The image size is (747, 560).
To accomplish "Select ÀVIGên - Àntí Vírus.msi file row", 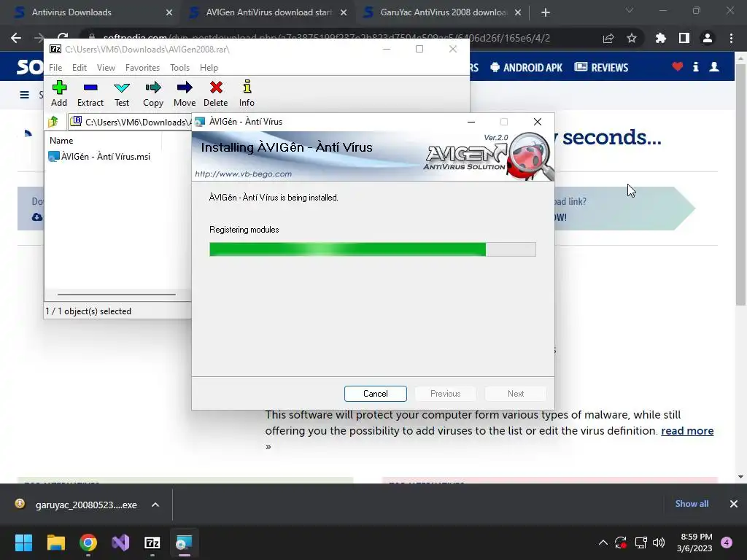I will (x=99, y=156).
